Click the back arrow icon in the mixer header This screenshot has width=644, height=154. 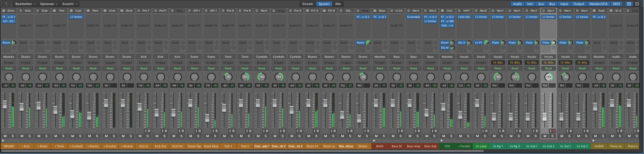[6, 4]
